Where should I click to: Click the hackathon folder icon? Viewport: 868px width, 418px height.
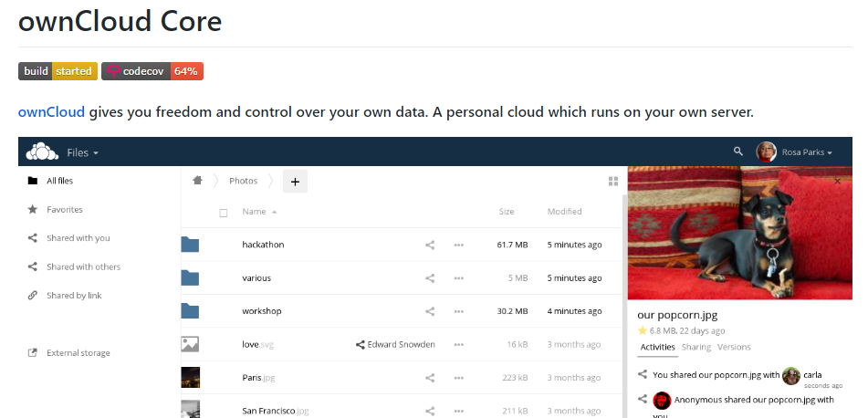coord(190,245)
